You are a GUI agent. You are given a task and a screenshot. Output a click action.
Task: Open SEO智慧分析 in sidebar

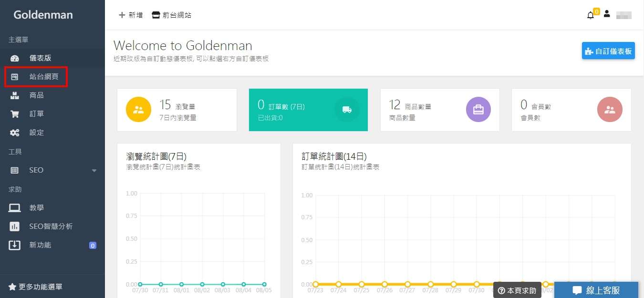click(52, 226)
